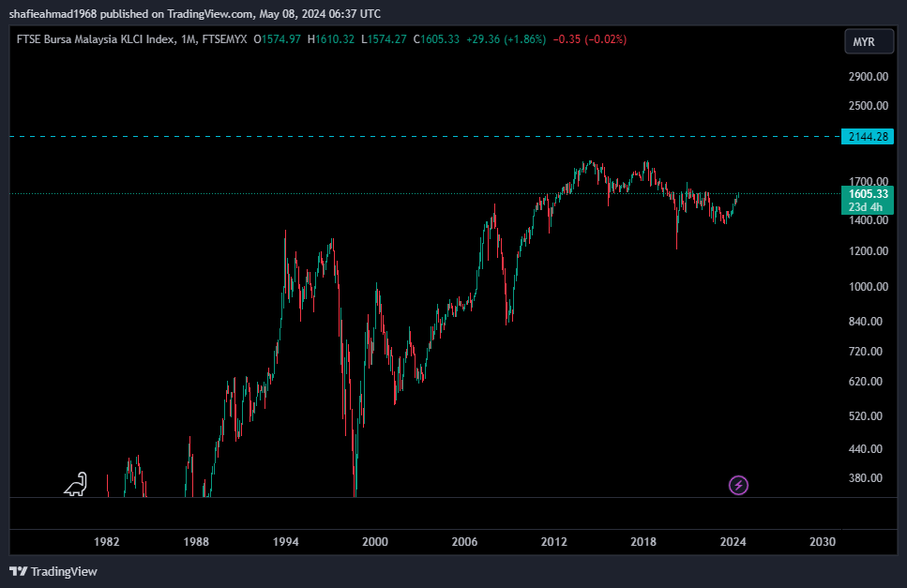Image resolution: width=907 pixels, height=588 pixels.
Task: Click the 2500.00 price axis label
Action: tap(869, 105)
